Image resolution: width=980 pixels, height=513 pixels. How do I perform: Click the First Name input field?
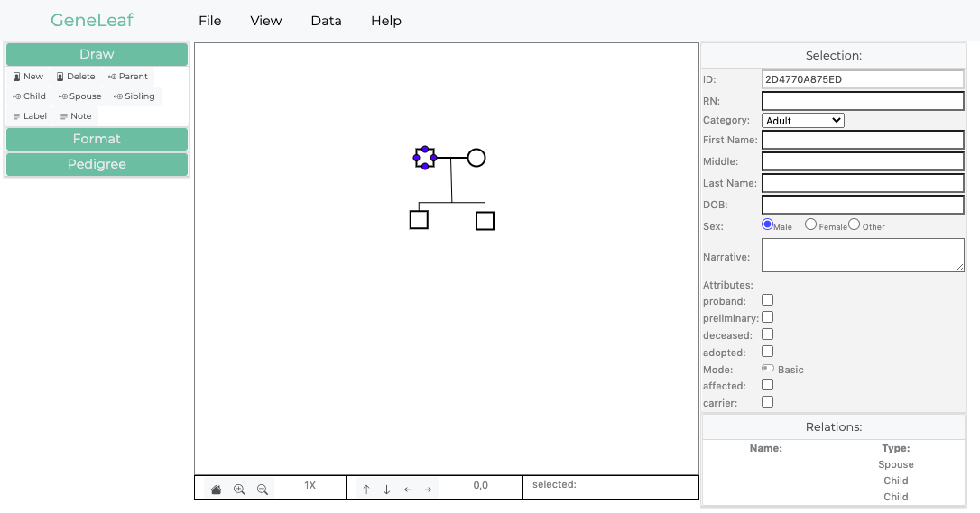[863, 140]
